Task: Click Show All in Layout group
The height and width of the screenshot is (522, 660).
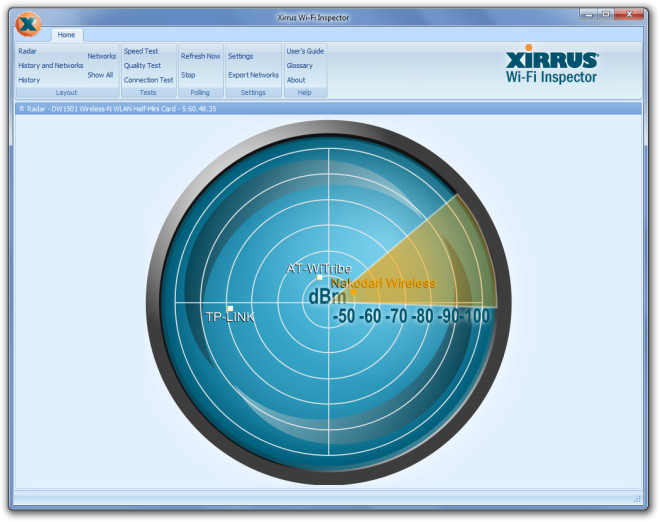Action: click(x=100, y=75)
